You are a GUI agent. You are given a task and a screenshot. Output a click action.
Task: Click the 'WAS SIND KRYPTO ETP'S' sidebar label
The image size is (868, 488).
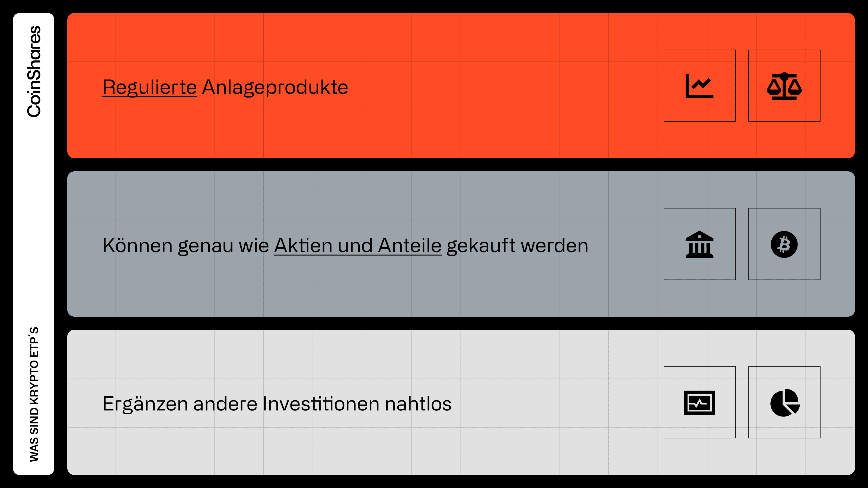click(x=34, y=394)
